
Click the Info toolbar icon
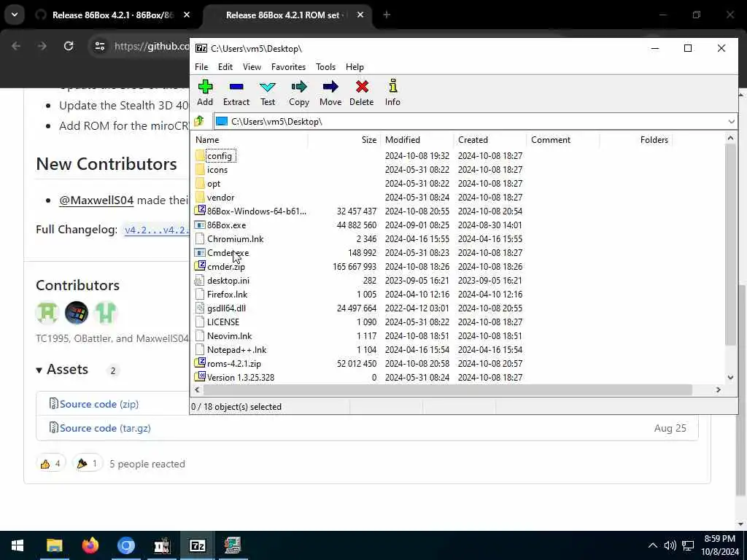[x=392, y=93]
